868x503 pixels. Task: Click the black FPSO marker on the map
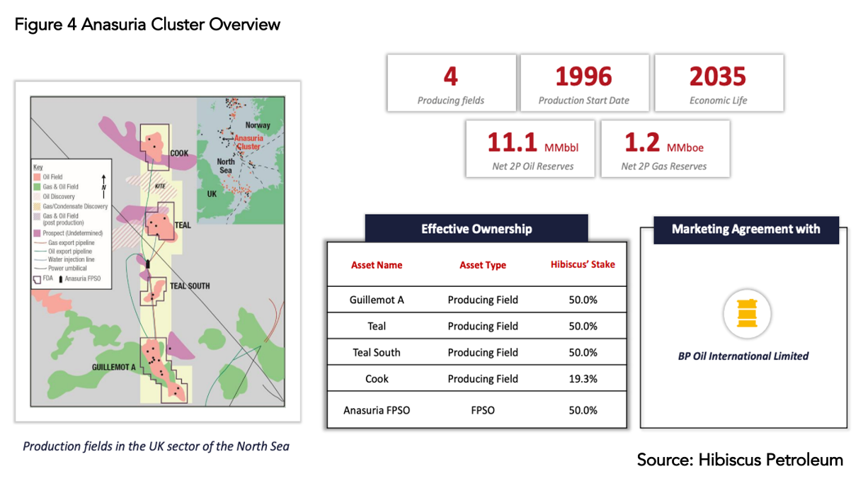tap(147, 264)
